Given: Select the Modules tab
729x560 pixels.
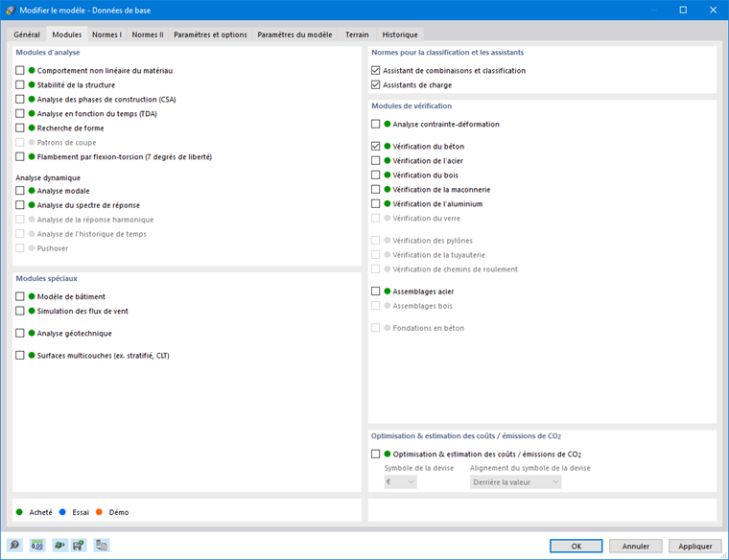Looking at the screenshot, I should click(x=67, y=35).
